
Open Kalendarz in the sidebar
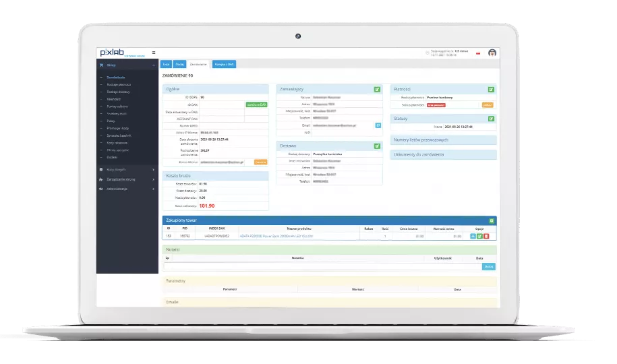point(114,99)
